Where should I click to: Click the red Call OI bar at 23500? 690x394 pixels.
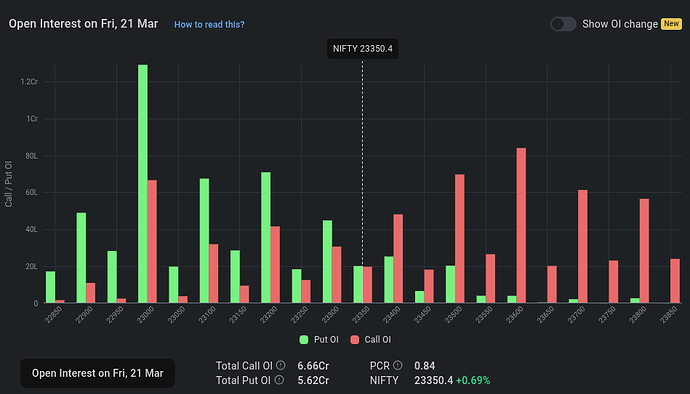459,239
